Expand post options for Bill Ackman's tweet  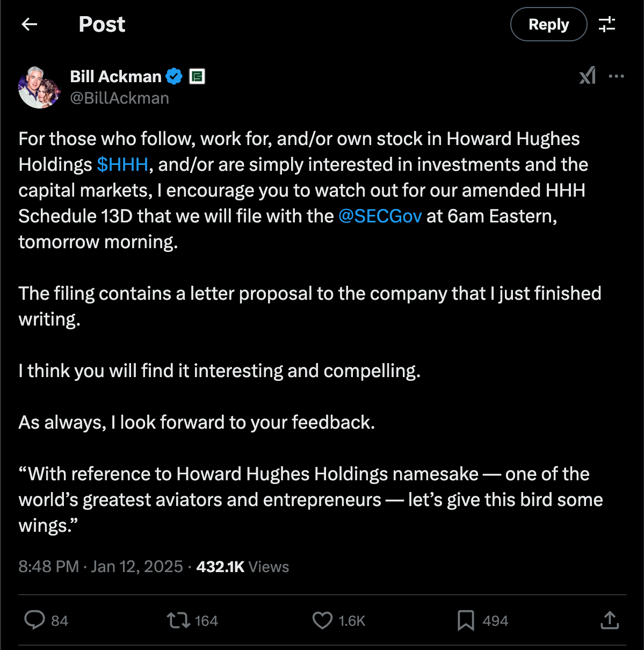tap(617, 76)
